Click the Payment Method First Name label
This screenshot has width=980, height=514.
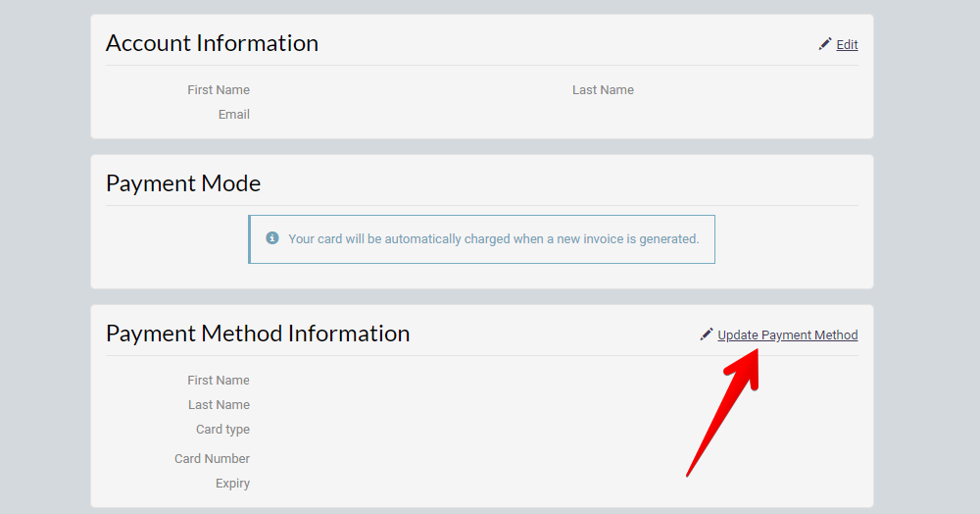click(219, 381)
